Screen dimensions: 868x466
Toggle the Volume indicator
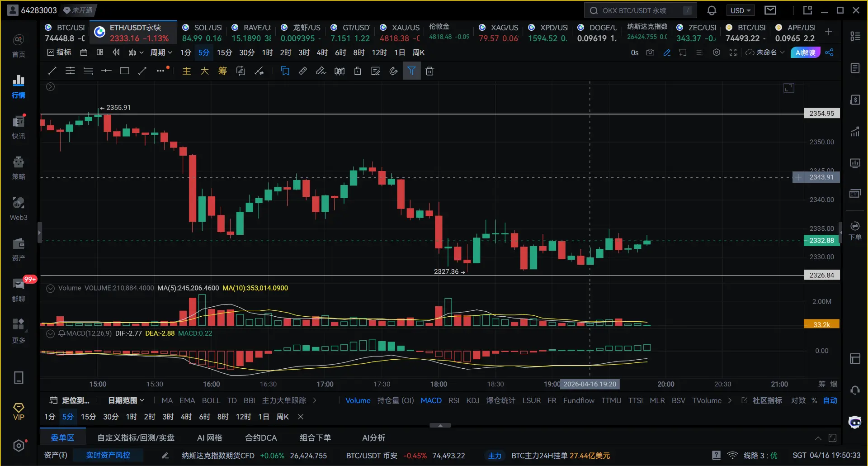(358, 400)
